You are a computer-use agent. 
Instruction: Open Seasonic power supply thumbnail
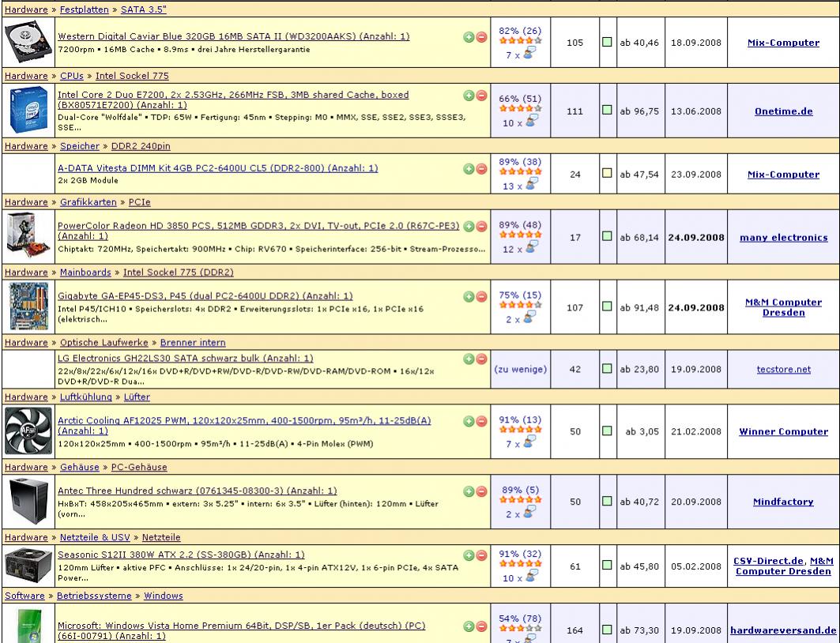coord(28,566)
